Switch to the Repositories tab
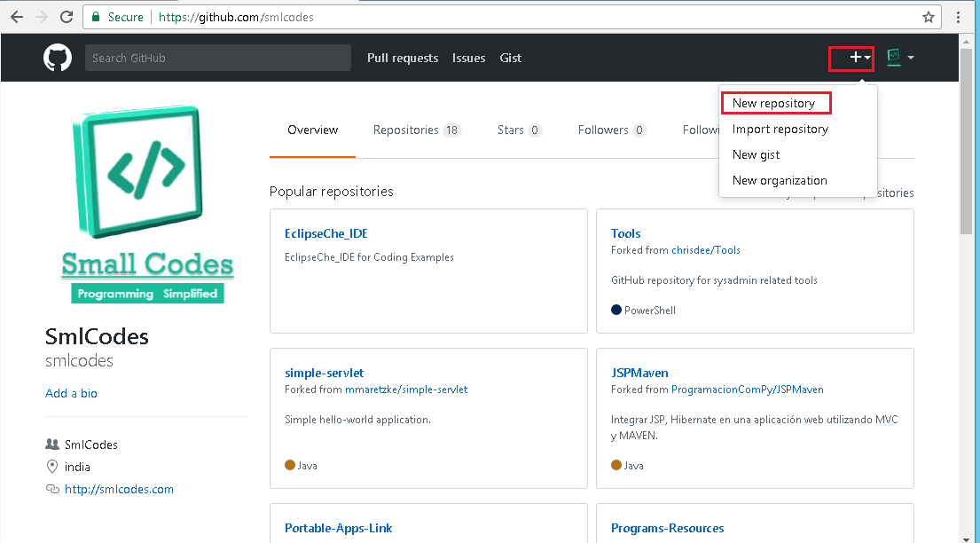This screenshot has height=543, width=980. pyautogui.click(x=416, y=130)
